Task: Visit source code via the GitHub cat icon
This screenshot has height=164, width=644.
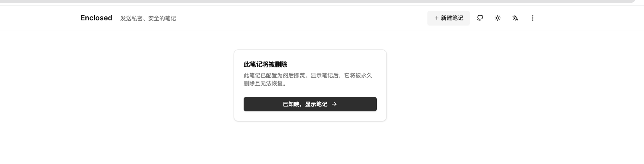Action: pos(480,18)
